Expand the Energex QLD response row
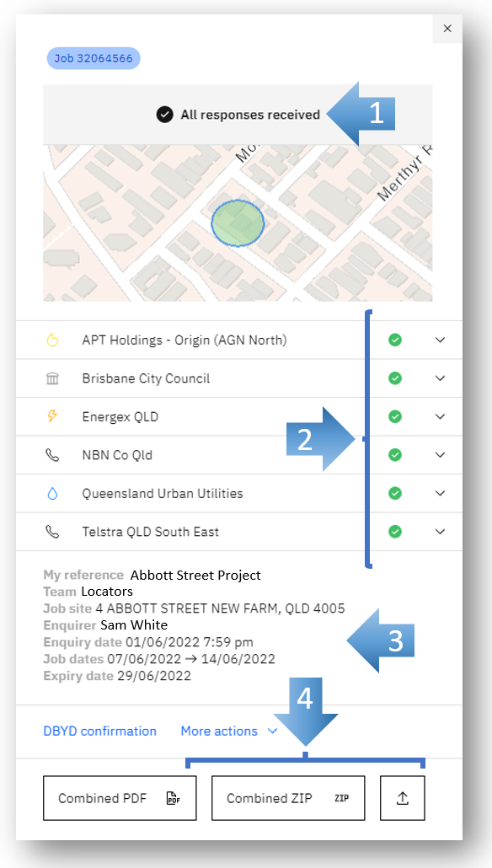492x868 pixels. [x=440, y=416]
